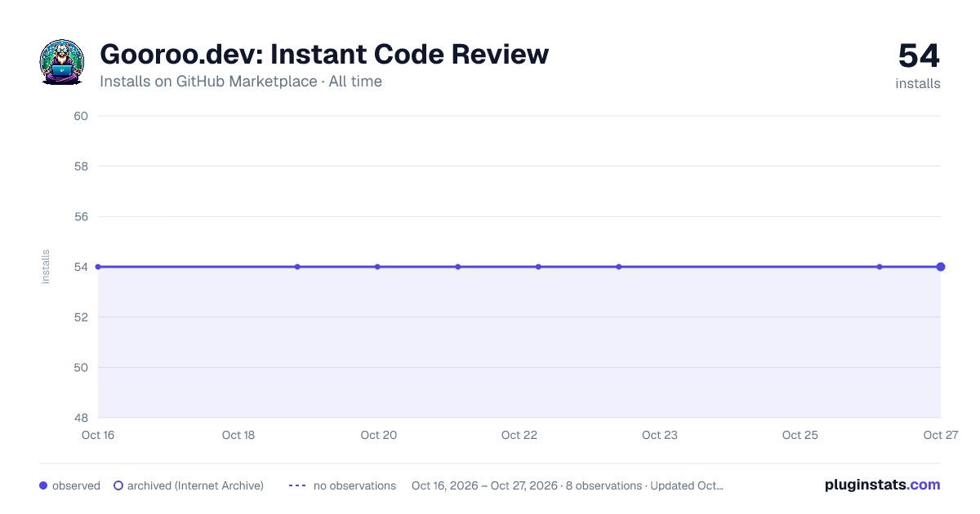Image resolution: width=980 pixels, height=514 pixels.
Task: Select the data point above the Oct 20 label
Action: pyautogui.click(x=377, y=267)
